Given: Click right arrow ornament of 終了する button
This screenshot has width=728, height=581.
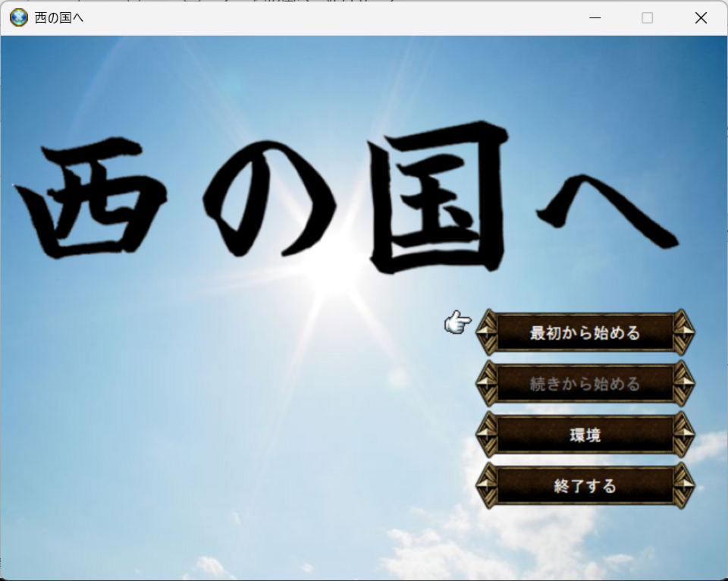Looking at the screenshot, I should (683, 486).
